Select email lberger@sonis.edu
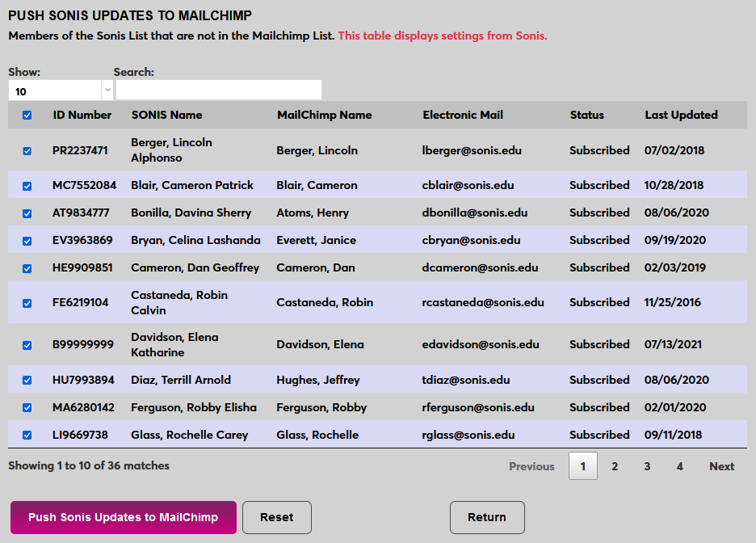 point(472,150)
